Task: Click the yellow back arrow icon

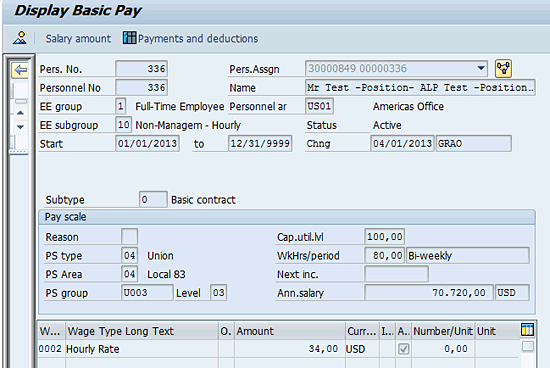Action: tap(20, 70)
